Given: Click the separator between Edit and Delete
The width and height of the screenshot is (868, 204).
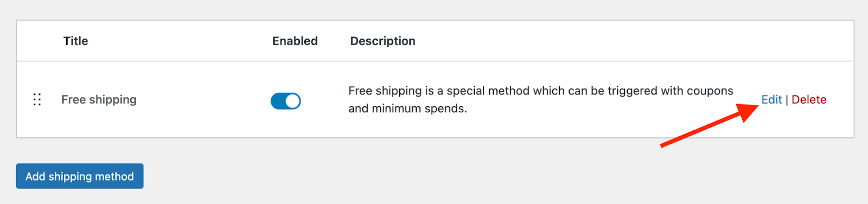Looking at the screenshot, I should point(787,100).
